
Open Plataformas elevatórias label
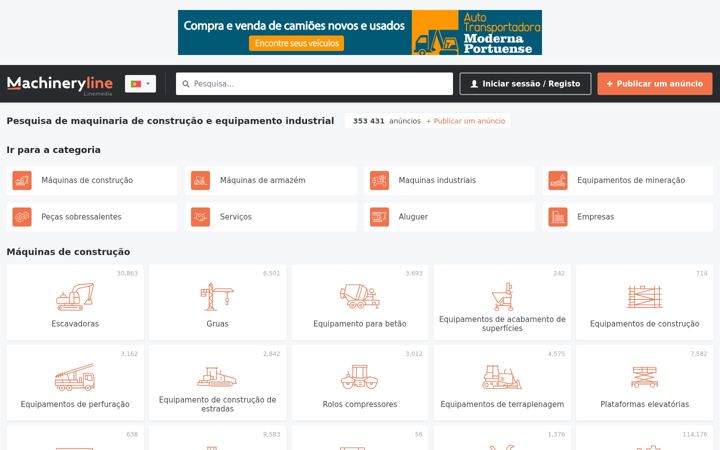click(645, 404)
